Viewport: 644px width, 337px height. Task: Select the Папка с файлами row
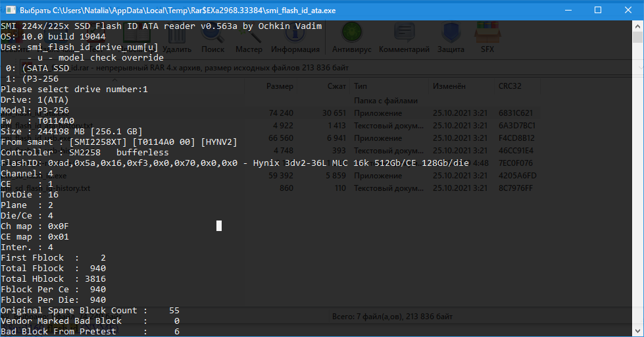(385, 101)
